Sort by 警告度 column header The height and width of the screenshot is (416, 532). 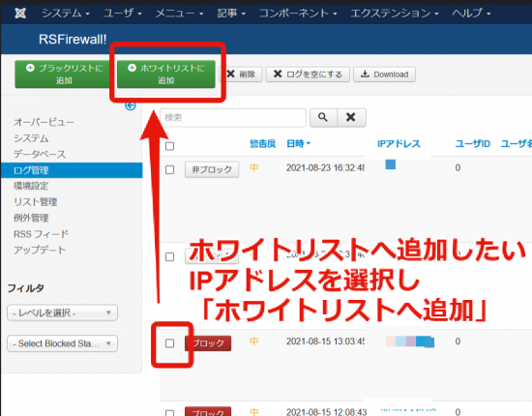tap(262, 144)
